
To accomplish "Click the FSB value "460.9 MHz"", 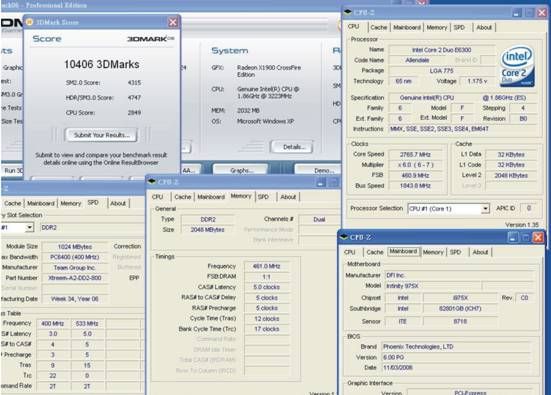I will pyautogui.click(x=415, y=175).
